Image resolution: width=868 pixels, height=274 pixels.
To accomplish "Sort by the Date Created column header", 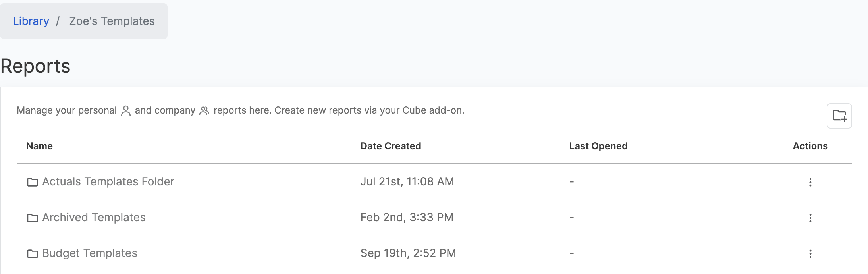I will pos(391,146).
